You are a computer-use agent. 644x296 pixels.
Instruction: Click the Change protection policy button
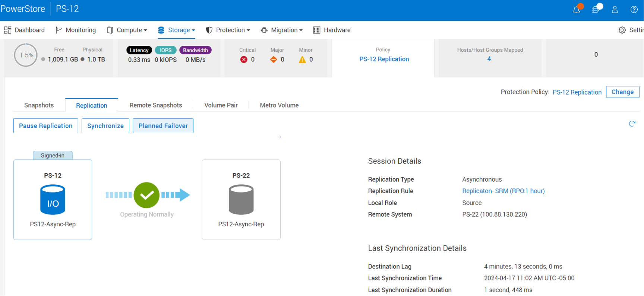623,92
